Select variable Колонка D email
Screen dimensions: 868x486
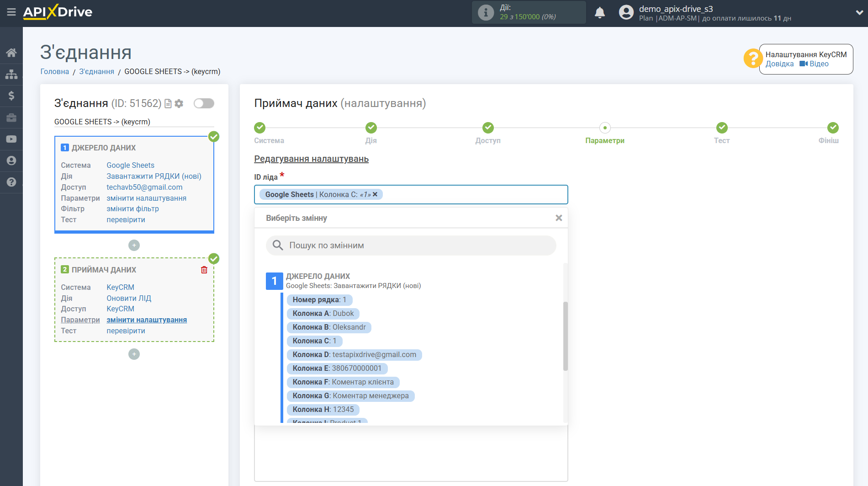pos(354,355)
